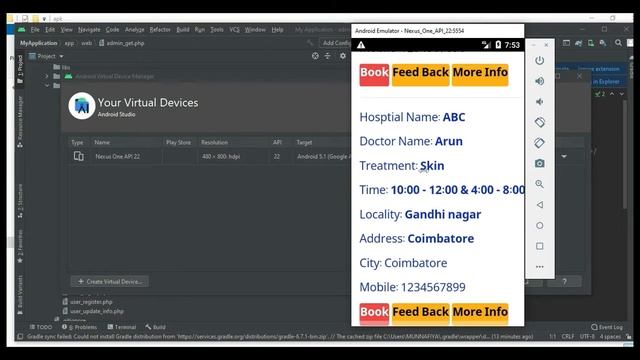Viewport: 640px width, 360px height.
Task: Open the Refactor menu
Action: click(x=160, y=30)
